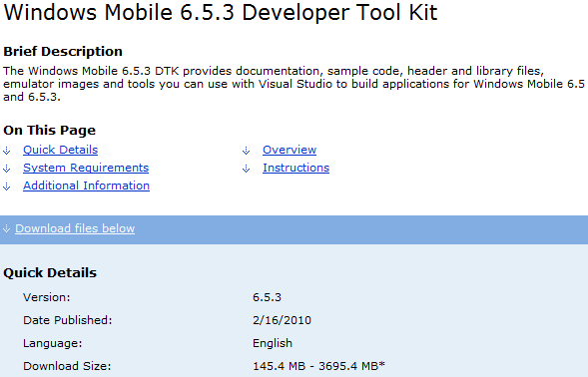Go to the Overview section link
The width and height of the screenshot is (588, 377).
tap(290, 150)
